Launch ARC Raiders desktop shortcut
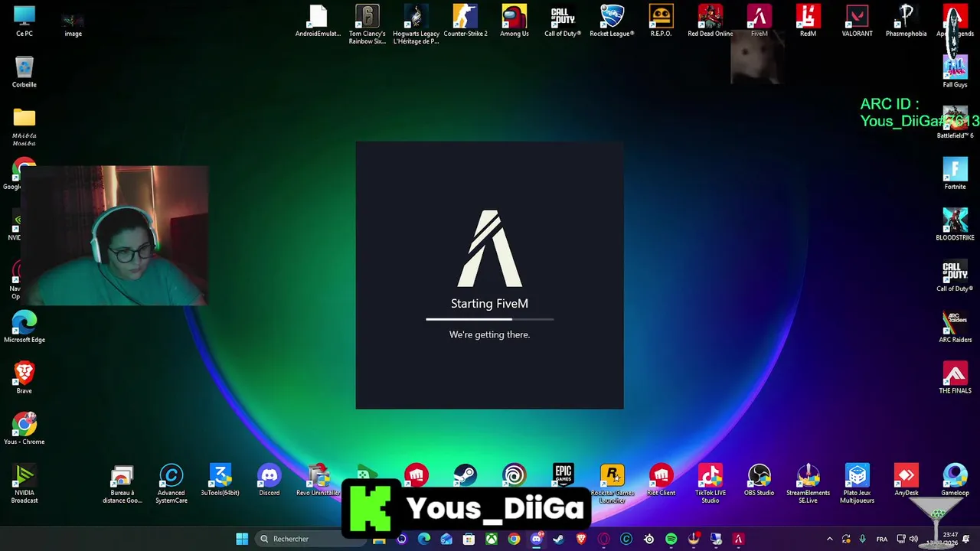This screenshot has width=980, height=551. [955, 328]
